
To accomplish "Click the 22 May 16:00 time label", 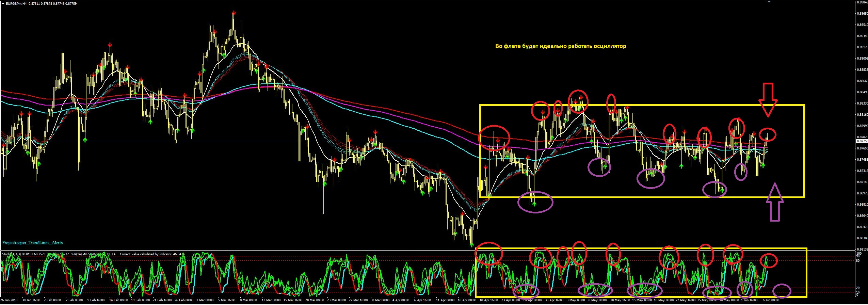I will point(685,300).
